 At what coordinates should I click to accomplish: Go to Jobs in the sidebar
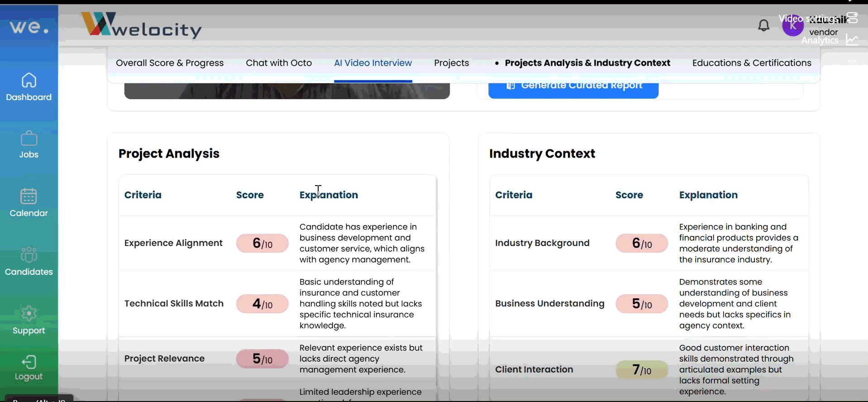(x=29, y=139)
